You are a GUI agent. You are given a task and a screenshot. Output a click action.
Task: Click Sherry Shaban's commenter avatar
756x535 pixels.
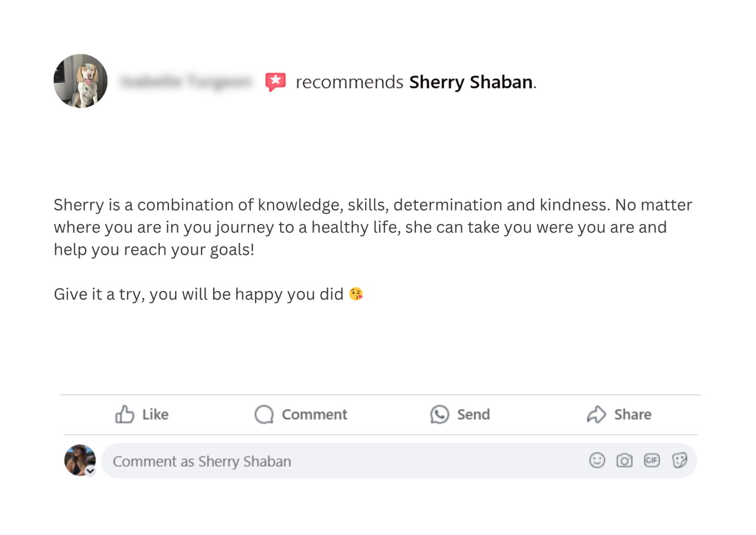(x=78, y=459)
